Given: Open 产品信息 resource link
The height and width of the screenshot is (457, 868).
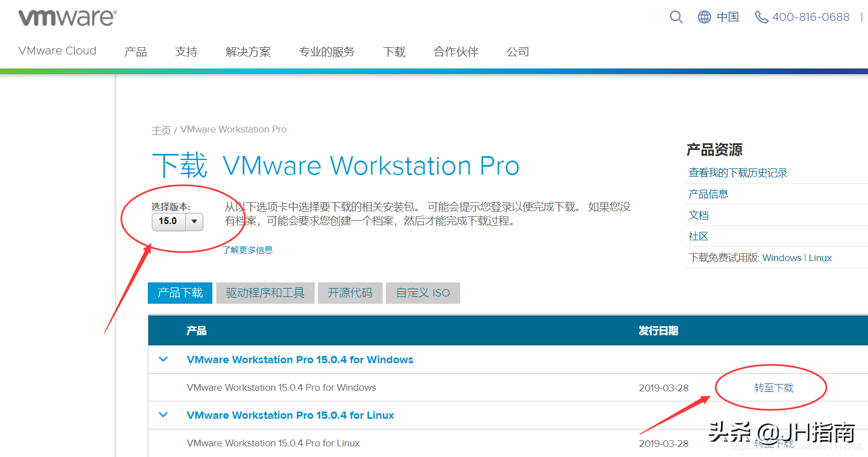Looking at the screenshot, I should tap(708, 194).
